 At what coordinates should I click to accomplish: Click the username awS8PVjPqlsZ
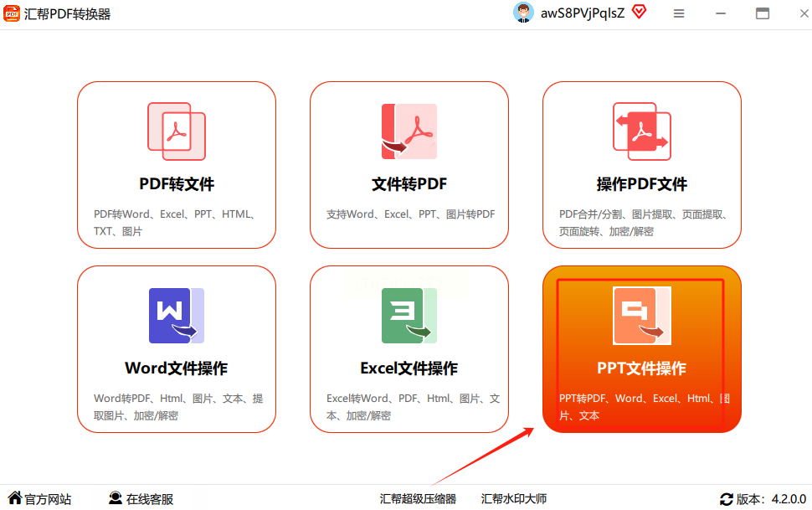click(x=583, y=13)
